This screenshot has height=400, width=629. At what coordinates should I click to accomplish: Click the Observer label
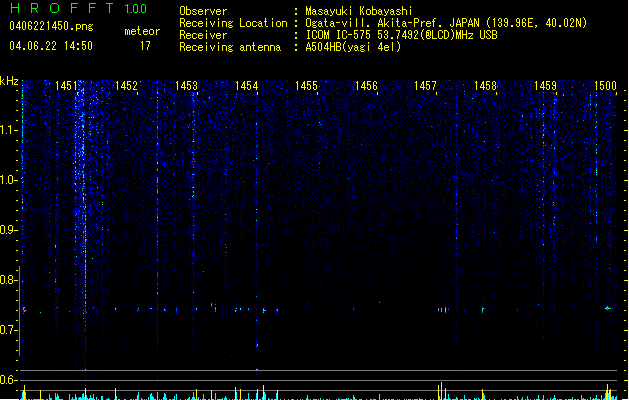pyautogui.click(x=203, y=11)
